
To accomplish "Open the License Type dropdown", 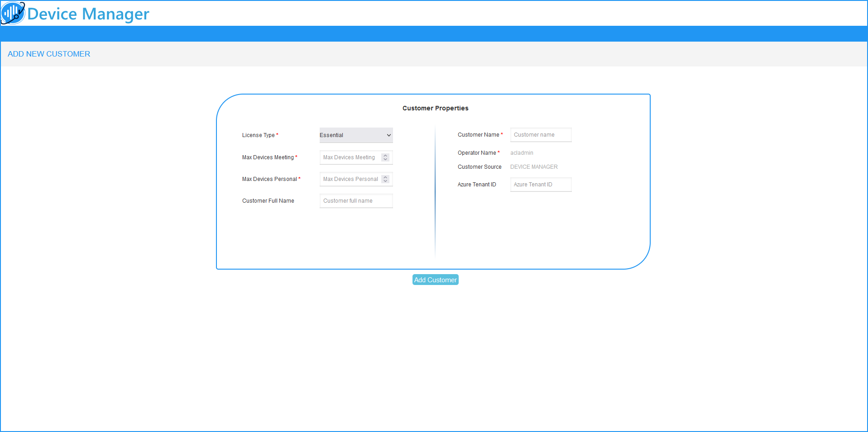I will click(356, 135).
